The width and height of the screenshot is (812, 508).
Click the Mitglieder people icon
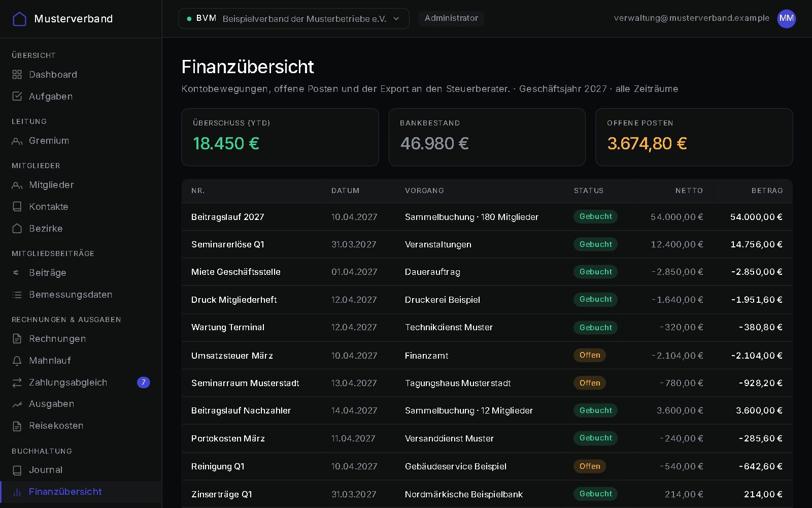17,185
